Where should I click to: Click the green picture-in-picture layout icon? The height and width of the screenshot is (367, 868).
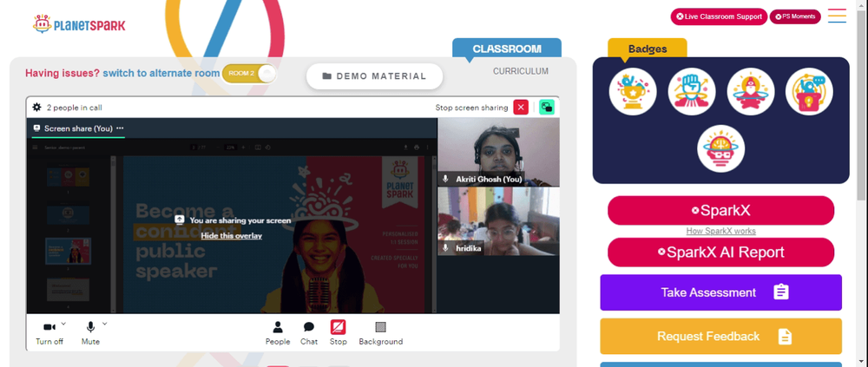click(x=547, y=108)
